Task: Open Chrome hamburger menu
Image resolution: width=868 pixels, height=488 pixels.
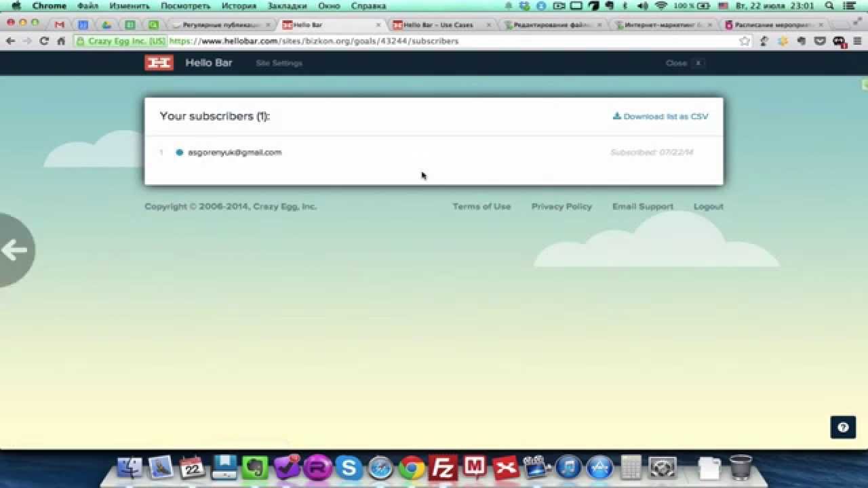Action: click(858, 41)
